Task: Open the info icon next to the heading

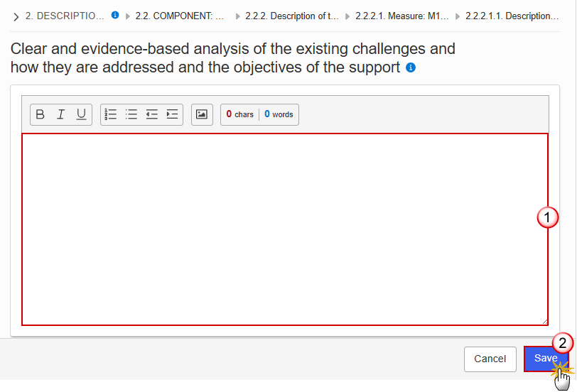Action: pyautogui.click(x=411, y=67)
